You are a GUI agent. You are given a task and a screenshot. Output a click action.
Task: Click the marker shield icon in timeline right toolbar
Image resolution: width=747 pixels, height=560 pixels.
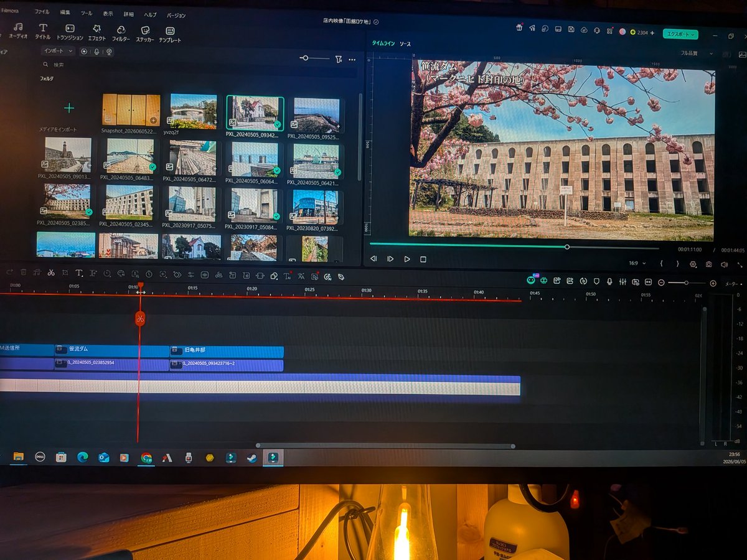click(596, 281)
